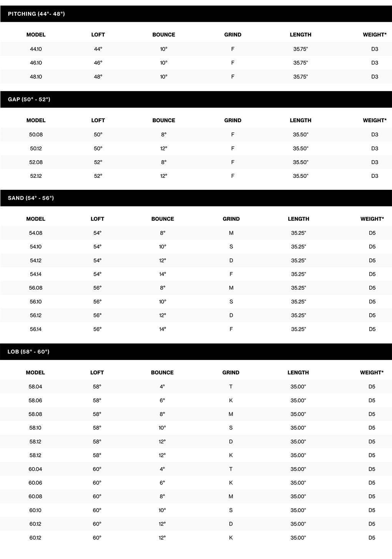
Task: Click LENGTH column header in the Pitching table
Action: pyautogui.click(x=301, y=35)
